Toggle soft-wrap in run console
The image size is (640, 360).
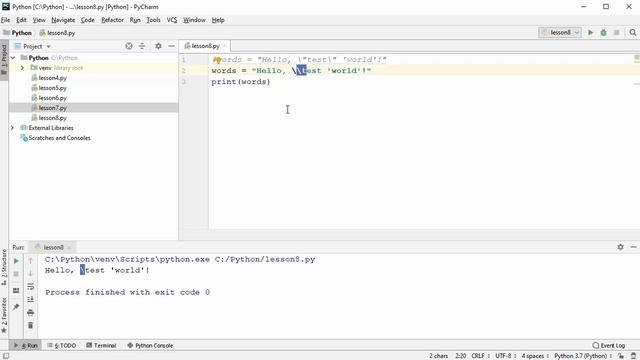(x=30, y=287)
